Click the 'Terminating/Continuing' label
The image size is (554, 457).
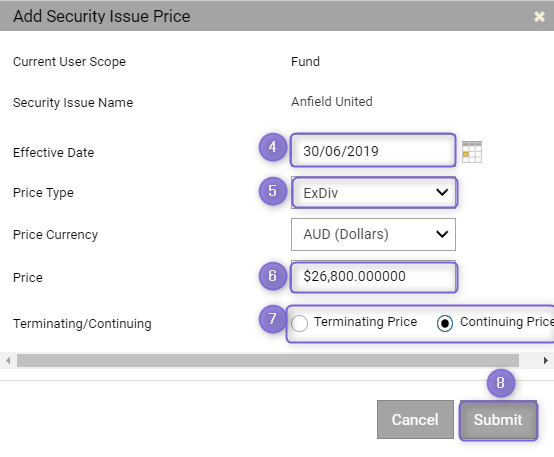pos(82,324)
